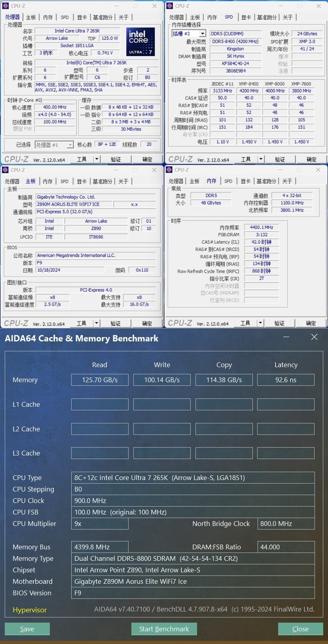
Task: Expand the processor #1 selection dropdown
Action: tap(70, 144)
